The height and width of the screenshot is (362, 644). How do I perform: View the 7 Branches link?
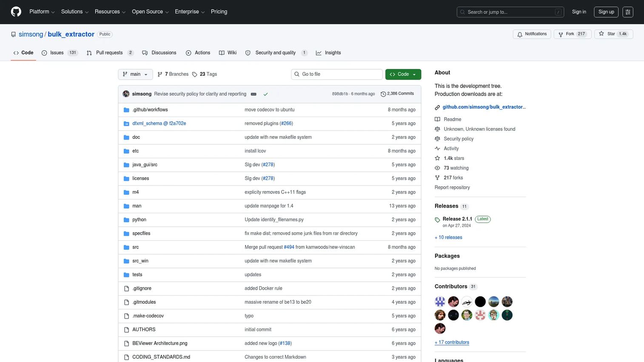point(173,74)
